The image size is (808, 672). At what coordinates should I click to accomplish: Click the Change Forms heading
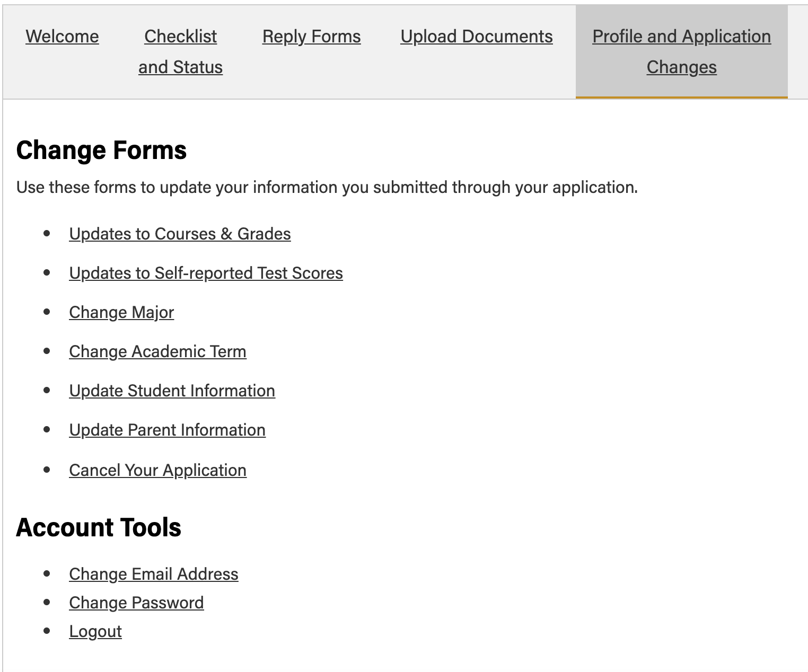[101, 150]
